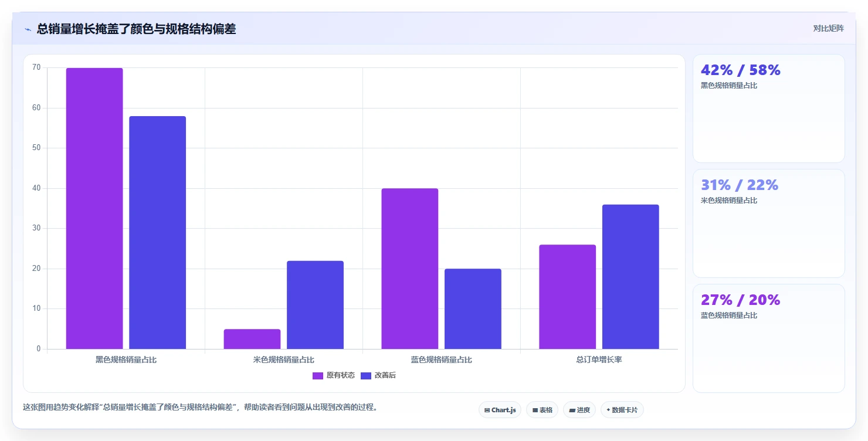
Task: Select the 进度 pill
Action: pyautogui.click(x=579, y=410)
